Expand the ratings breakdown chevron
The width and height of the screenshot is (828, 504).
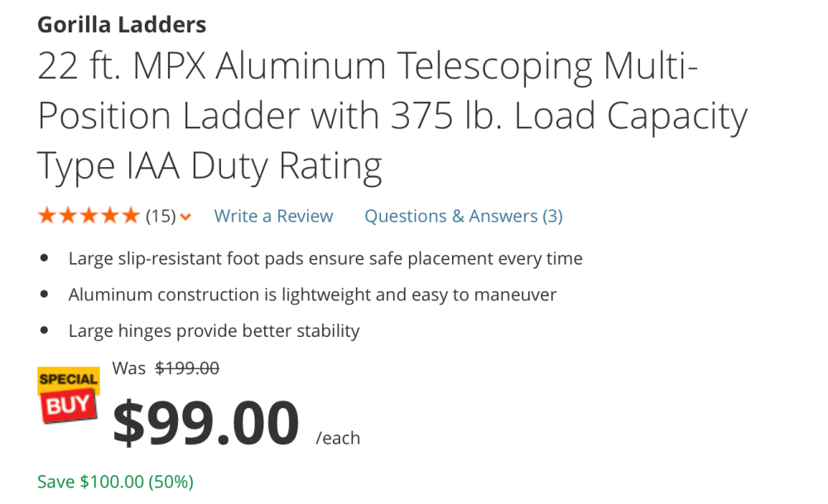click(x=185, y=218)
